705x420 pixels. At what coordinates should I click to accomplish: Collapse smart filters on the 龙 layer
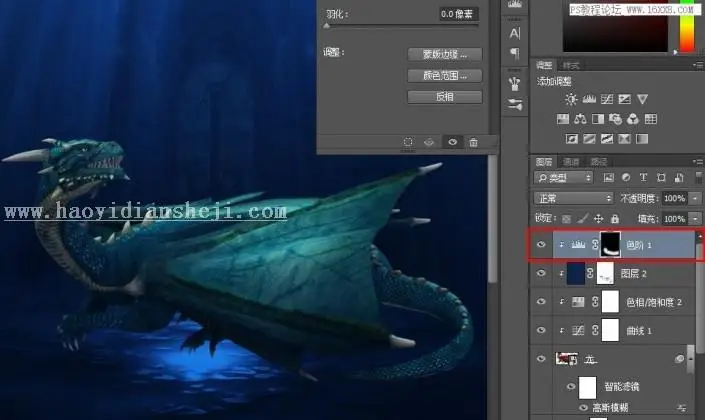coord(690,359)
